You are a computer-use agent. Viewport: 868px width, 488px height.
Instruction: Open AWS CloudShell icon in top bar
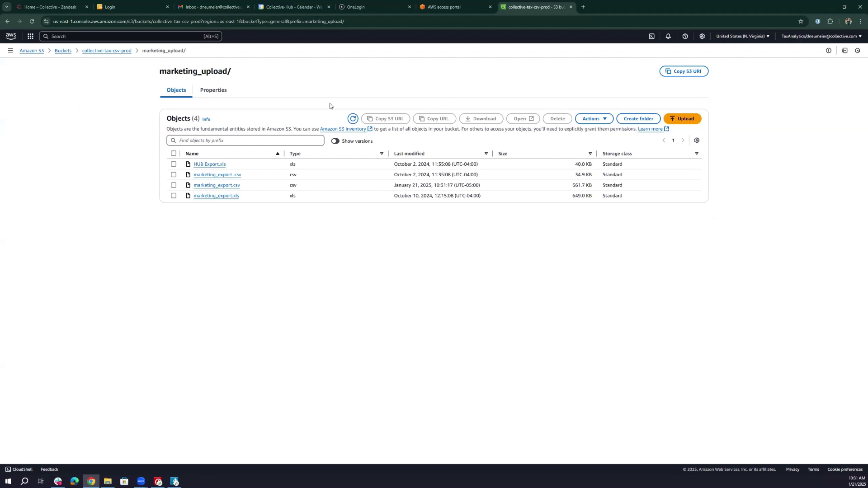click(x=651, y=36)
